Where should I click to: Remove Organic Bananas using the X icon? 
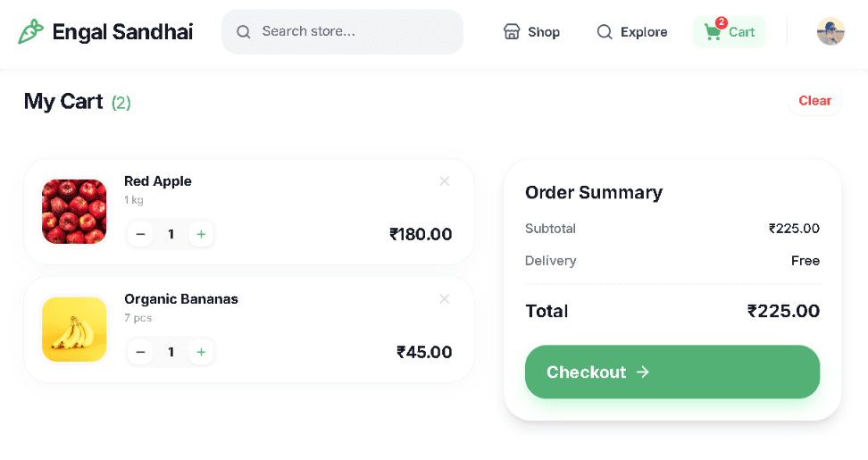tap(444, 299)
